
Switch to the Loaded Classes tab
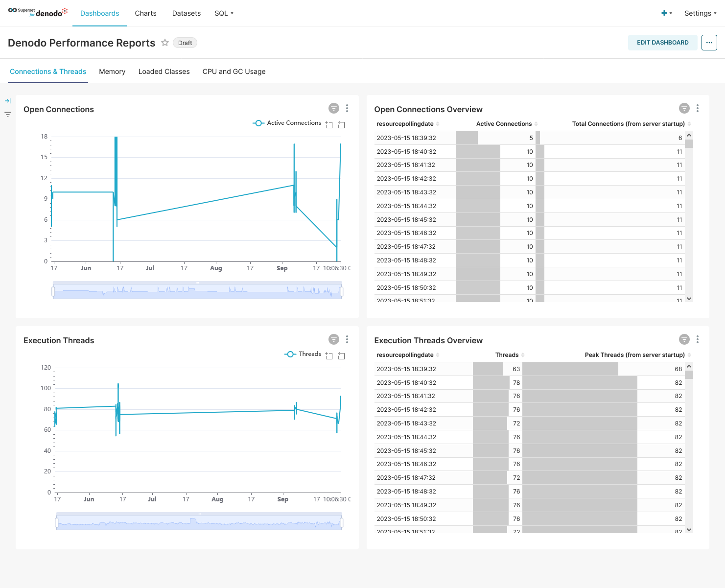click(164, 71)
